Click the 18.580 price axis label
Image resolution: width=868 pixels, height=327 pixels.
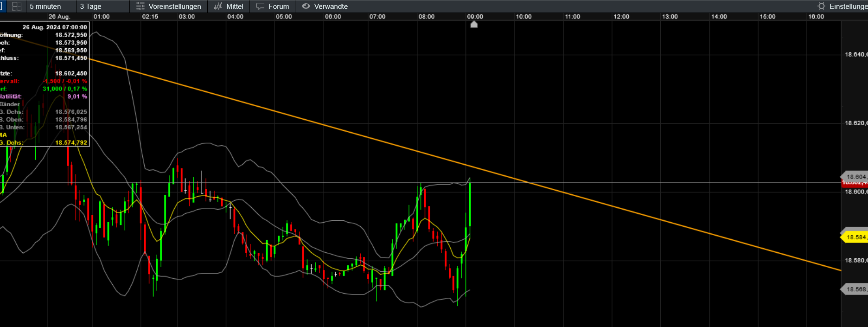pos(855,260)
